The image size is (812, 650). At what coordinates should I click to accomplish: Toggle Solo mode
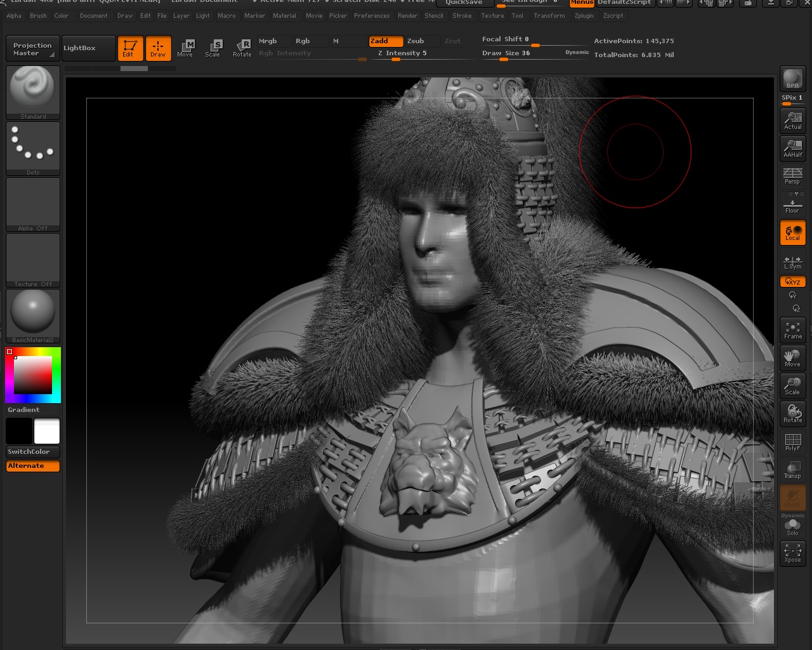coord(792,527)
